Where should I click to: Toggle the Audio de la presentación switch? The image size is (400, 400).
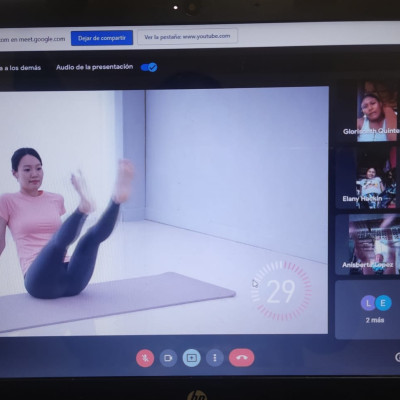[x=149, y=67]
